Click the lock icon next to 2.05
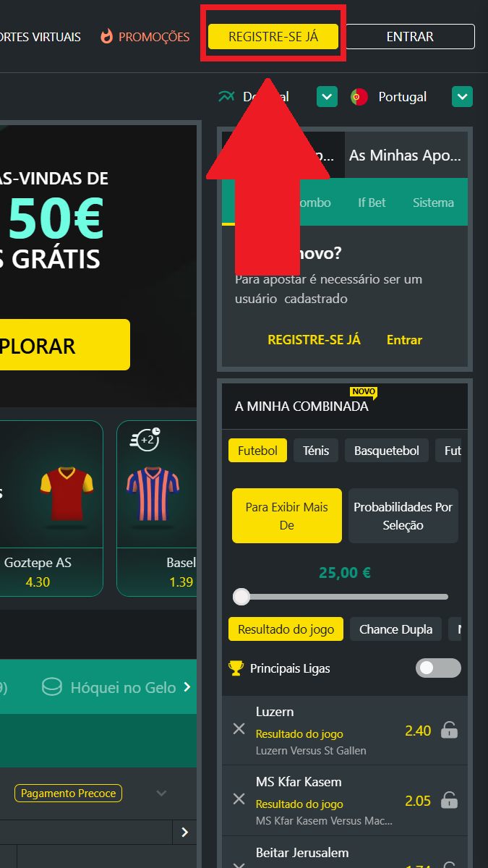Viewport: 488px width, 868px height. 449,800
